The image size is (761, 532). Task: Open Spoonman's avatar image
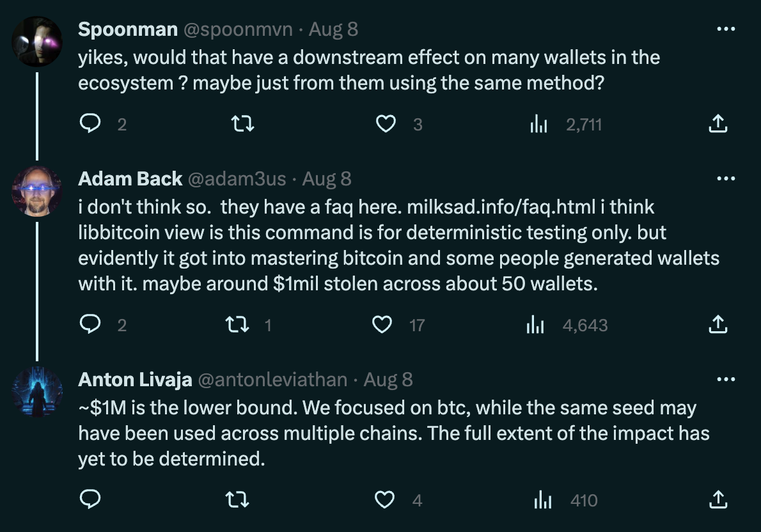37,41
